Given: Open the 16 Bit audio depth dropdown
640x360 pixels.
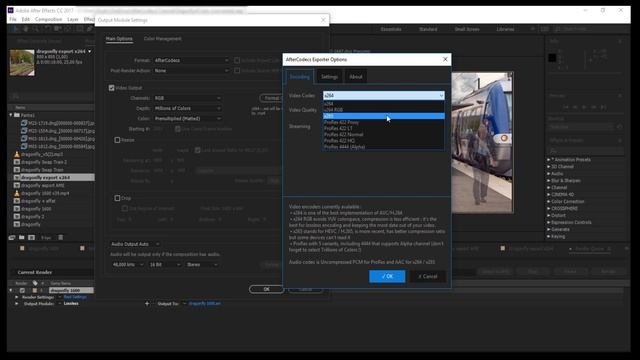Looking at the screenshot, I should pyautogui.click(x=164, y=264).
